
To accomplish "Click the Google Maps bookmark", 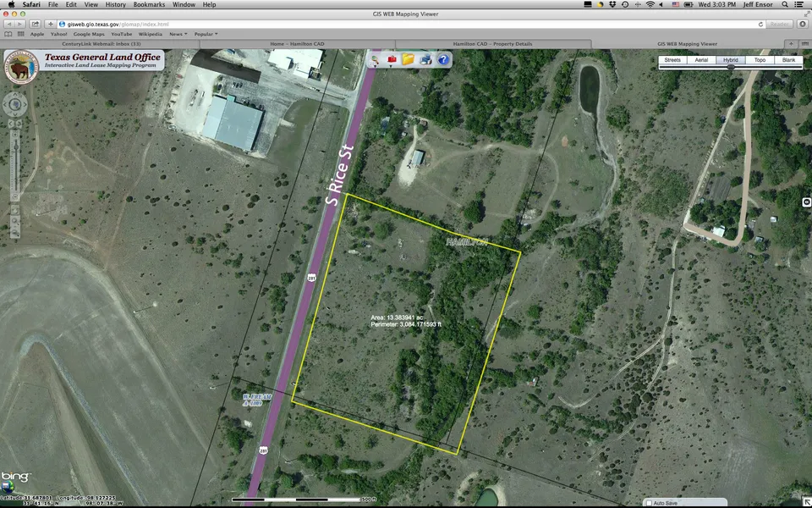I will (88, 34).
